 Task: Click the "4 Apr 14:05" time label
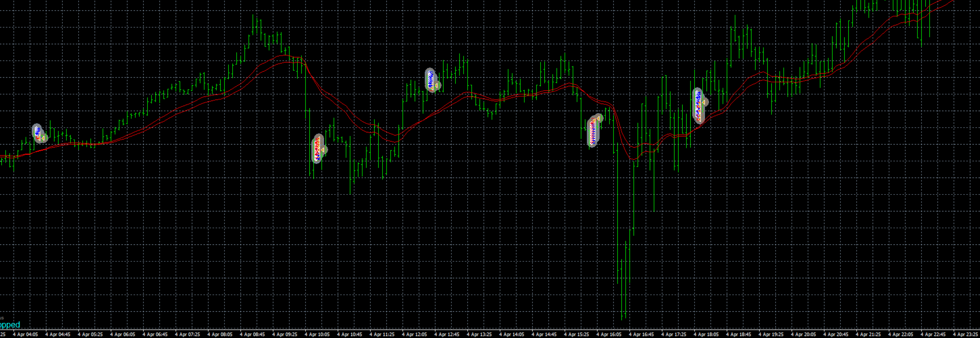click(x=511, y=335)
